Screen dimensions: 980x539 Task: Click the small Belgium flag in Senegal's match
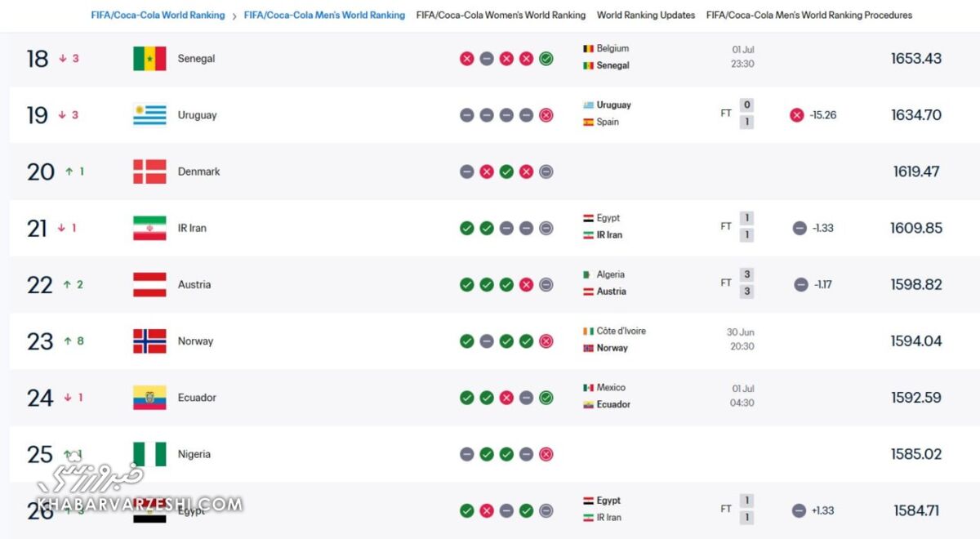click(588, 49)
